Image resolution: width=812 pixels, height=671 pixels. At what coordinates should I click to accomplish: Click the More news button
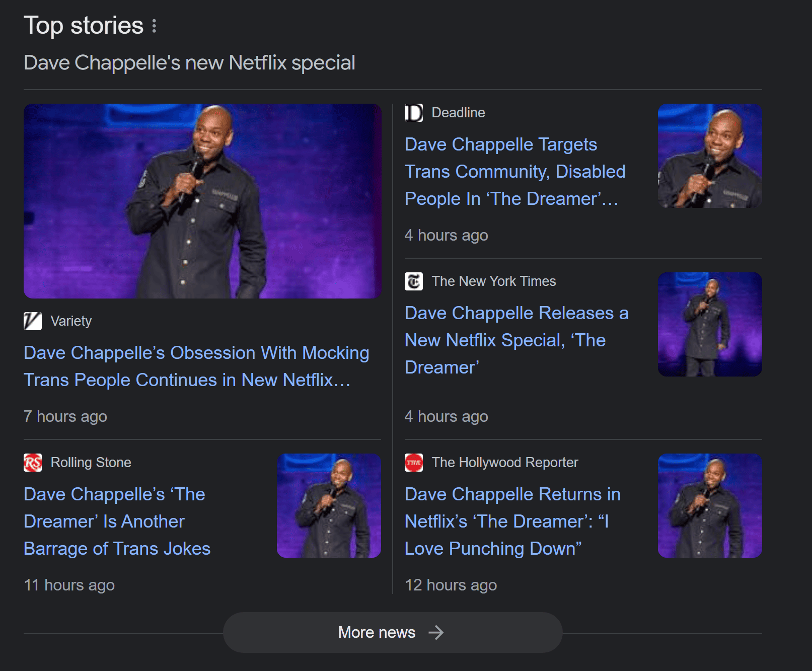pyautogui.click(x=393, y=632)
